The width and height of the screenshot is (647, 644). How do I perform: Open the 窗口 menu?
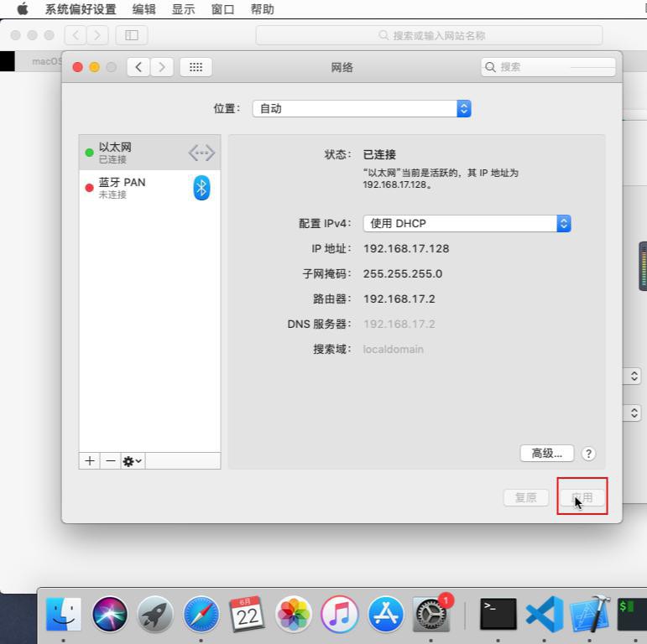click(223, 9)
